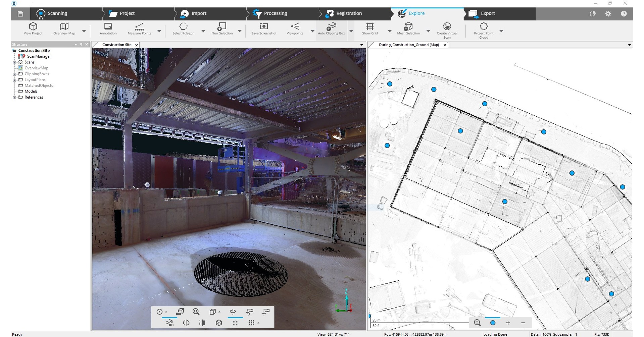Click Save Screenshot in the toolbar

point(264,29)
